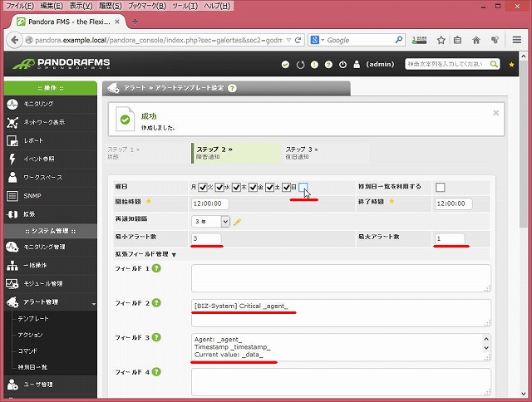
Task: Open the ブックマーク(B) menu
Action: pos(147,6)
